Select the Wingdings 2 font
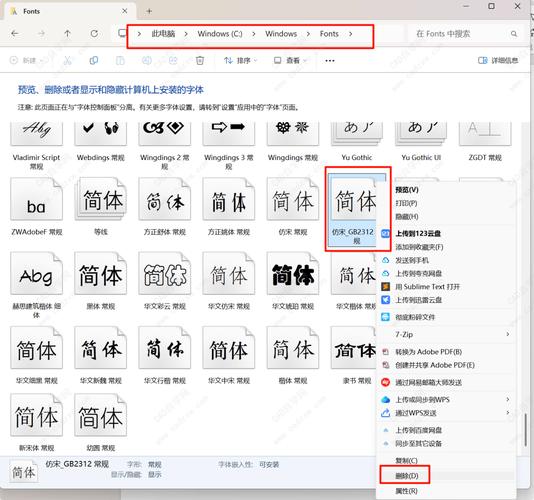The width and height of the screenshot is (534, 500). 164,146
